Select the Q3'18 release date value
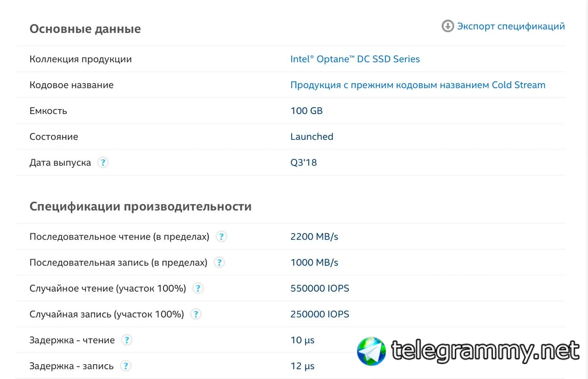Viewport: 588px width, 379px height. tap(304, 162)
